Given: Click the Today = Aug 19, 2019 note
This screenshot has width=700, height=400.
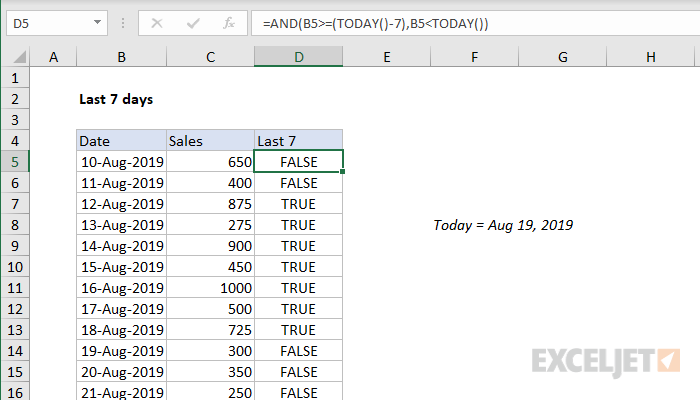Looking at the screenshot, I should (x=503, y=225).
